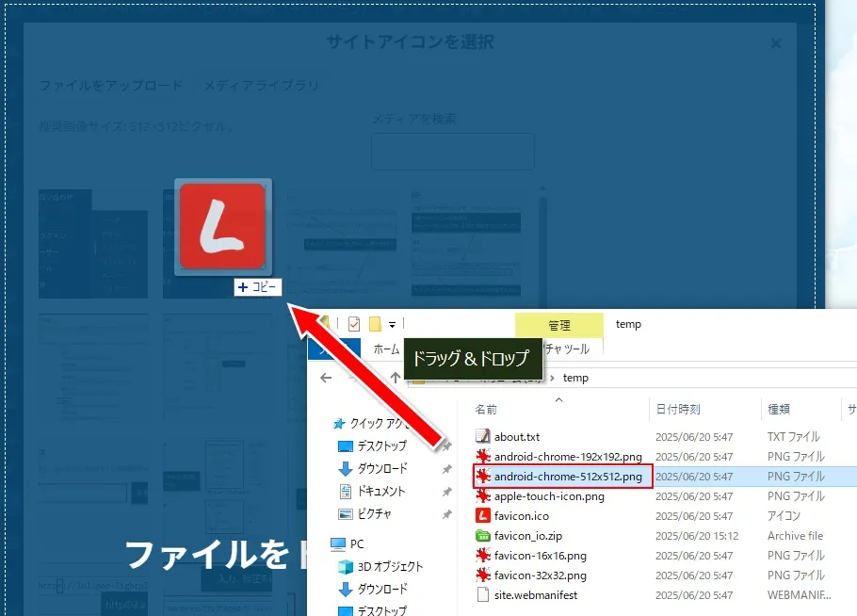The width and height of the screenshot is (857, 616).
Task: Open the 管理 ribbon tab
Action: coord(558,325)
